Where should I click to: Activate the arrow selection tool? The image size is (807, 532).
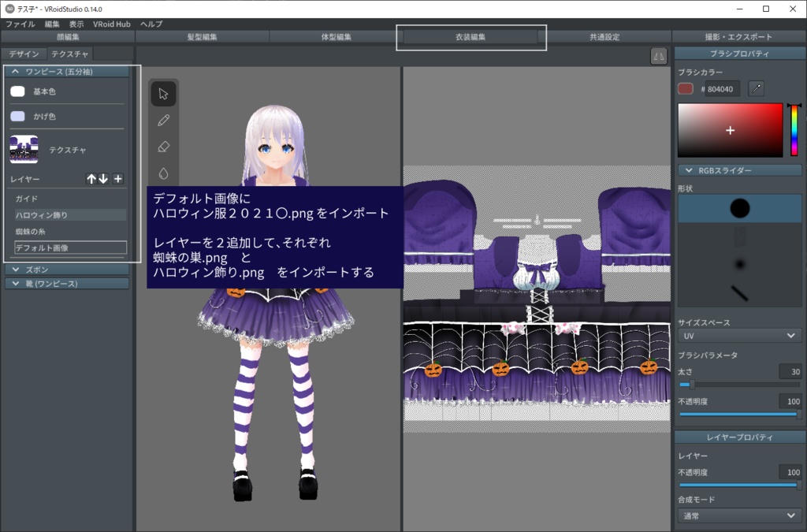163,93
